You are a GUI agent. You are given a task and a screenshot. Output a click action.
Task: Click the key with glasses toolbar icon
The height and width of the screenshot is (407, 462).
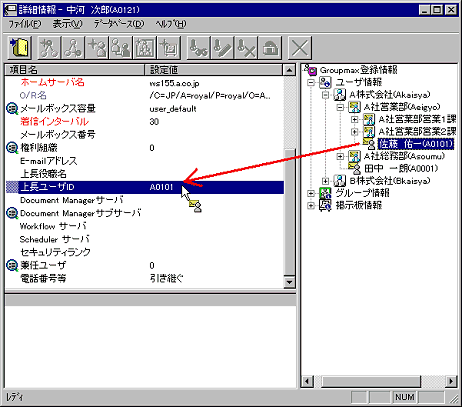click(x=198, y=48)
